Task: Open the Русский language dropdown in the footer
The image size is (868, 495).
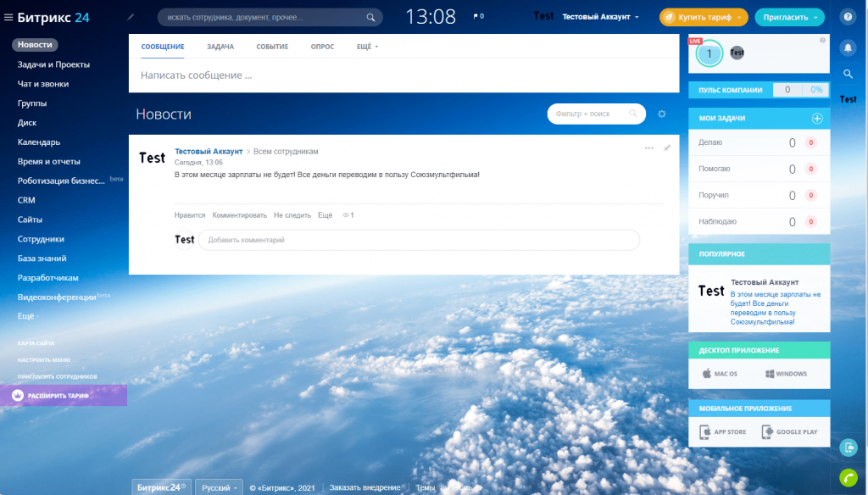Action: 220,488
